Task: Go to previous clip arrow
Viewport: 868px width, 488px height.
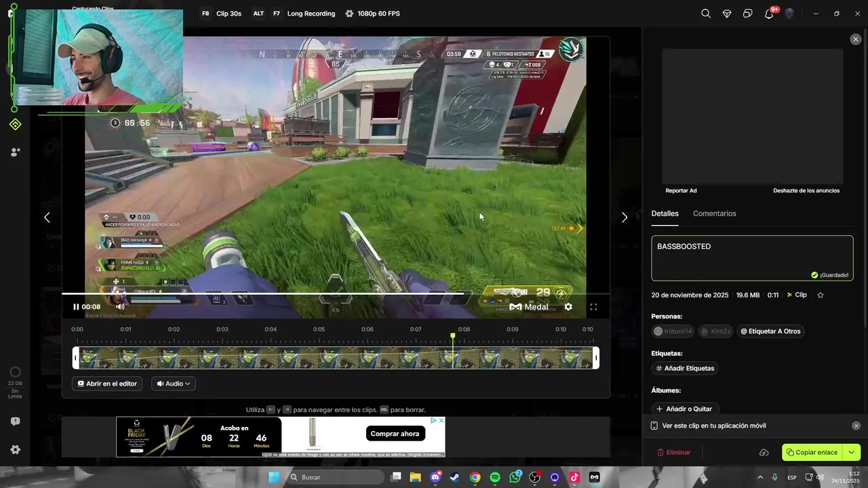Action: point(47,218)
